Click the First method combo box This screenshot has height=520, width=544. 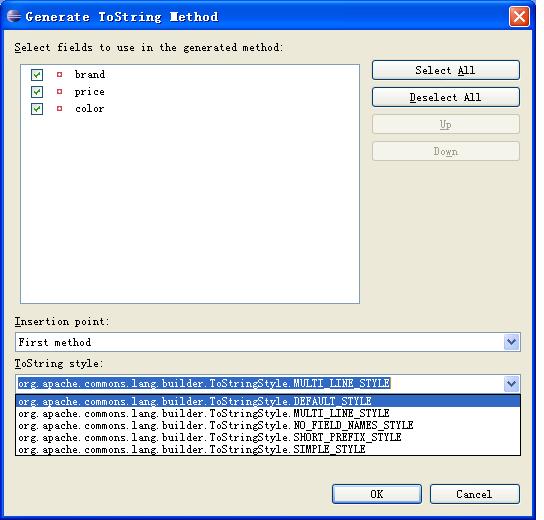pos(267,342)
